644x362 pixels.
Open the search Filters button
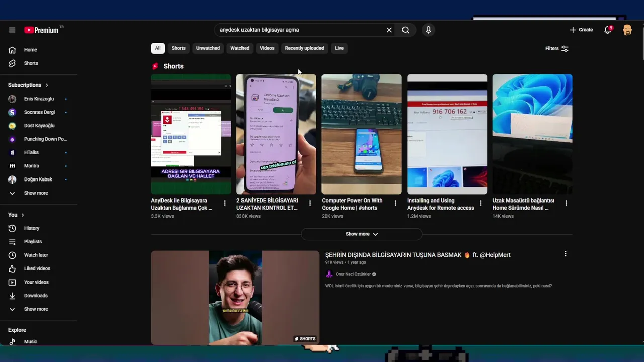click(x=556, y=49)
